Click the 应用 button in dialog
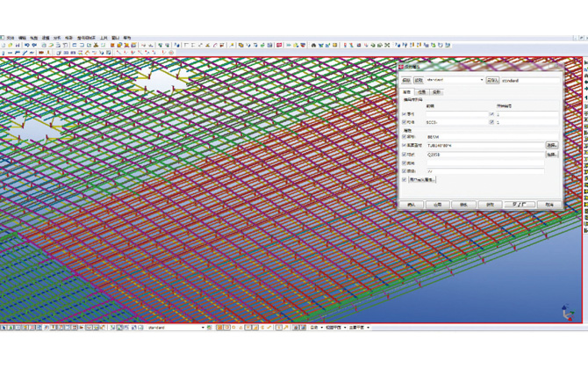 [437, 204]
